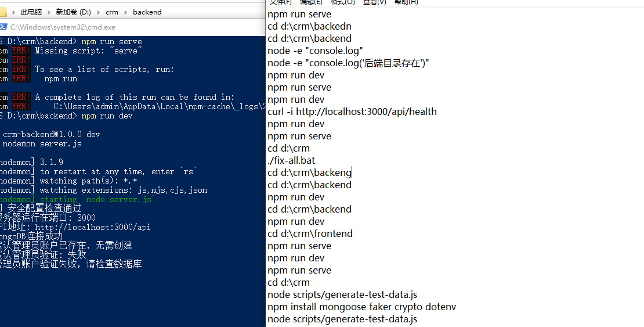Click the 'http://localhost:3000/api' address in terminal
The image size is (644, 327).
coord(93,227)
